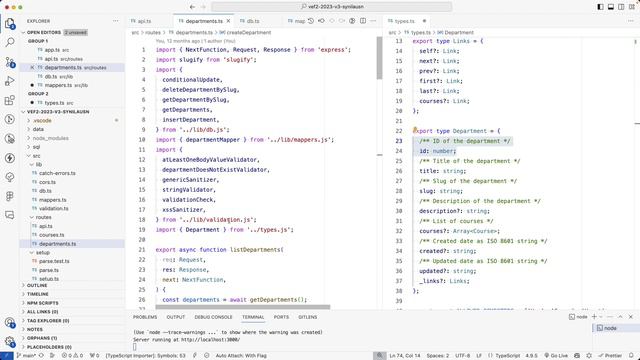
Task: Open file history clock icon in editor toolbar
Action: coord(311,21)
